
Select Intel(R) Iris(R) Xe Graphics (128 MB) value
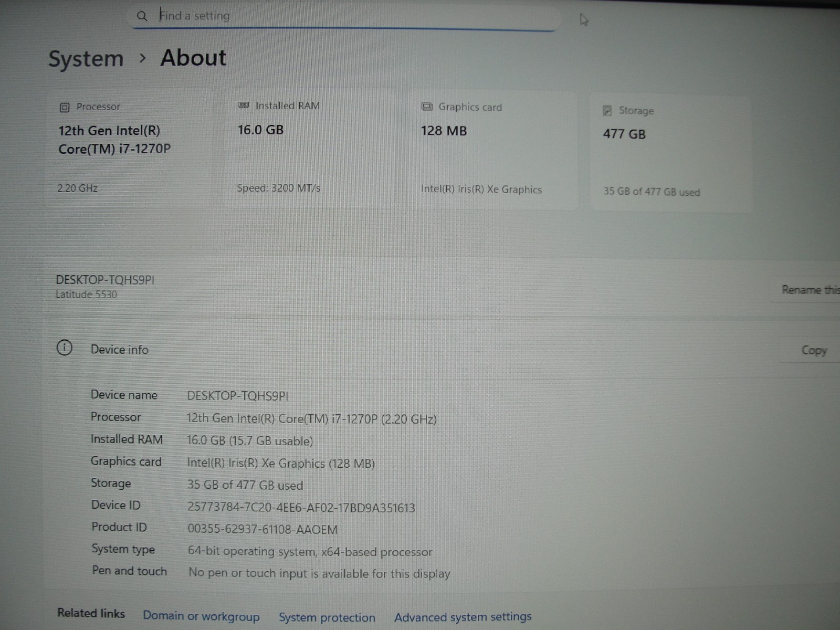[x=281, y=464]
